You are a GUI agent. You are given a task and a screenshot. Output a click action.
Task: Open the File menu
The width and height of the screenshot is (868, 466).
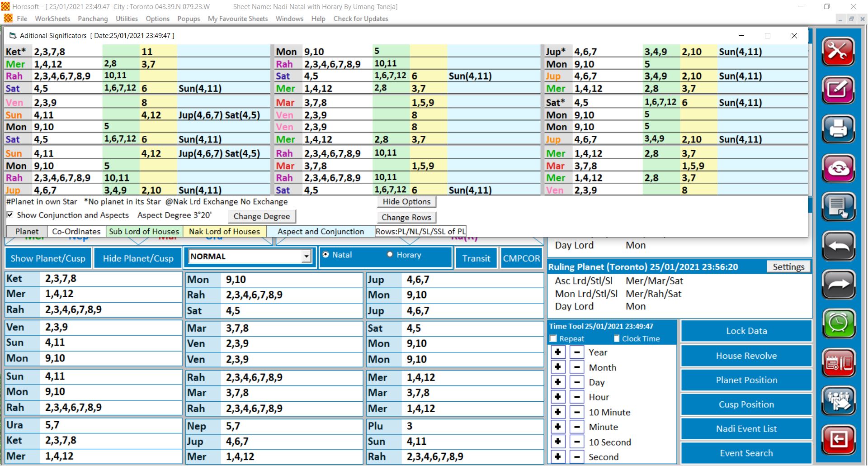coord(22,19)
